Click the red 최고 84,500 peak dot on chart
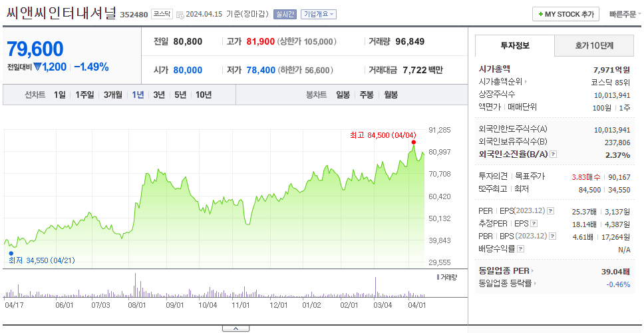 (x=413, y=143)
